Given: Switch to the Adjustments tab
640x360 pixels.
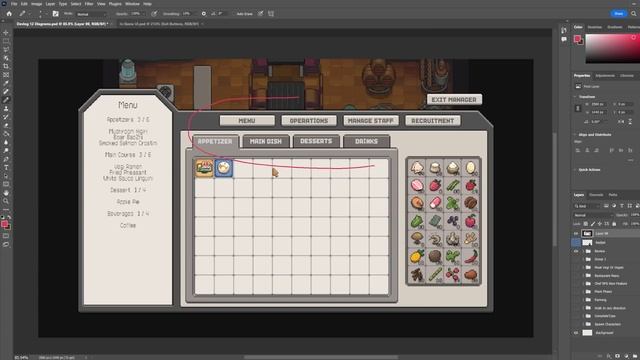Looking at the screenshot, I should point(605,76).
